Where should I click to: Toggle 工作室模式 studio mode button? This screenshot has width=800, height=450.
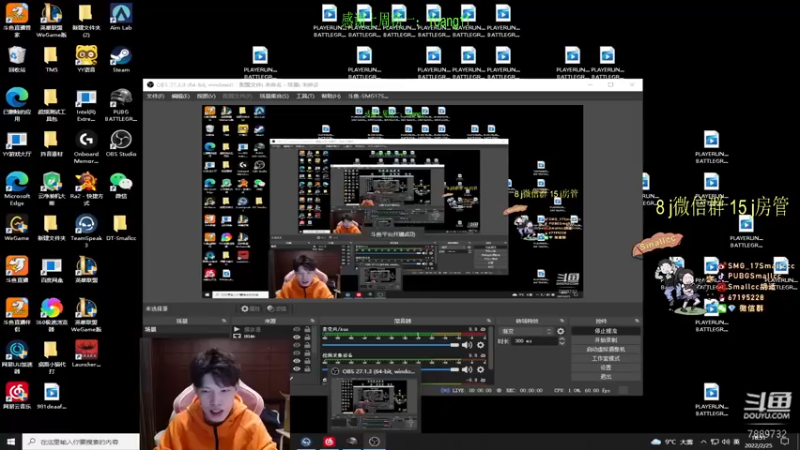tap(606, 359)
